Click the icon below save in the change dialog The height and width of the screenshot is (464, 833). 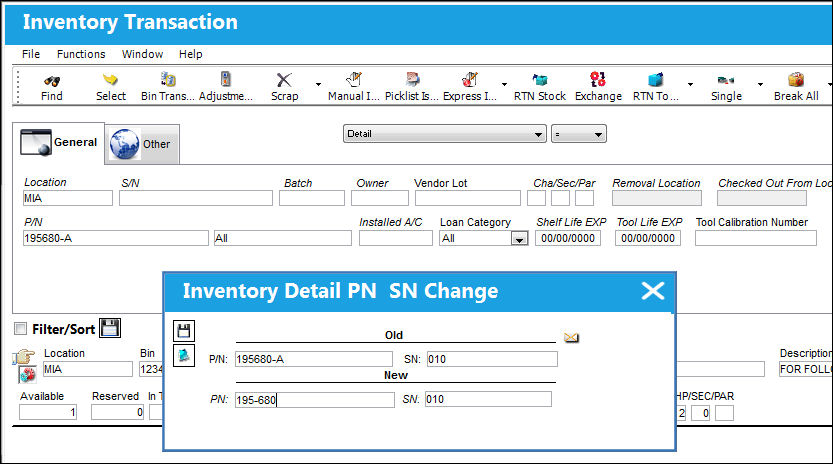pyautogui.click(x=184, y=356)
